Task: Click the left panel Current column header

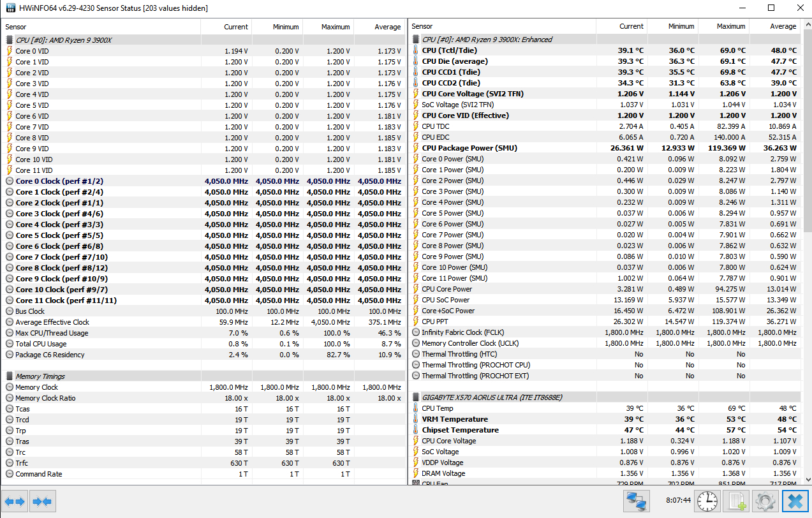Action: coord(226,27)
